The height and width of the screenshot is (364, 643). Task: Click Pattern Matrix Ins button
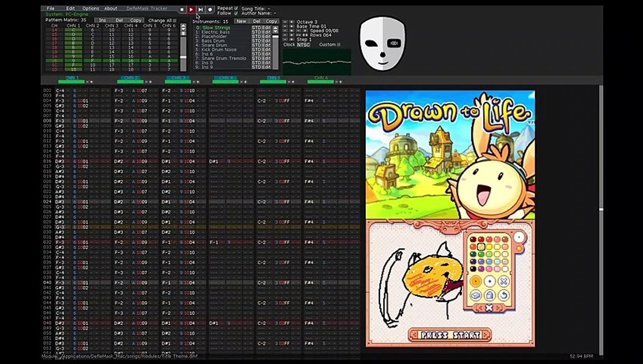click(x=103, y=20)
